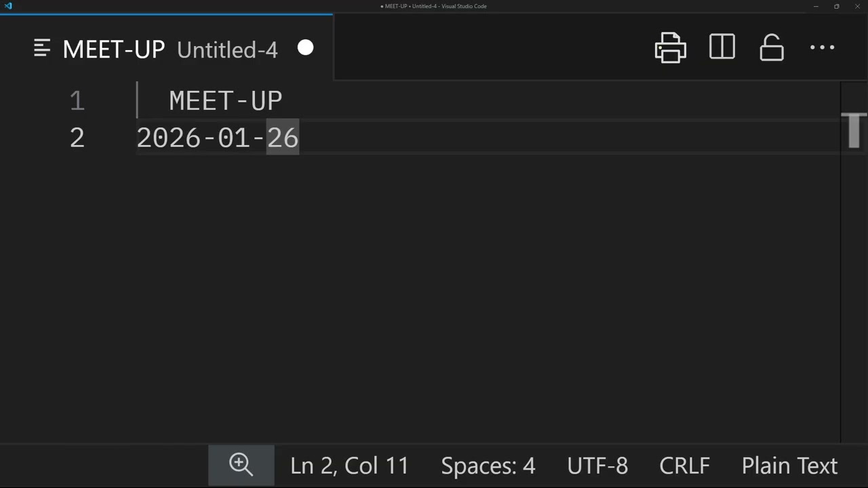Click line number 2 in the gutter
The width and height of the screenshot is (868, 488).
point(77,138)
